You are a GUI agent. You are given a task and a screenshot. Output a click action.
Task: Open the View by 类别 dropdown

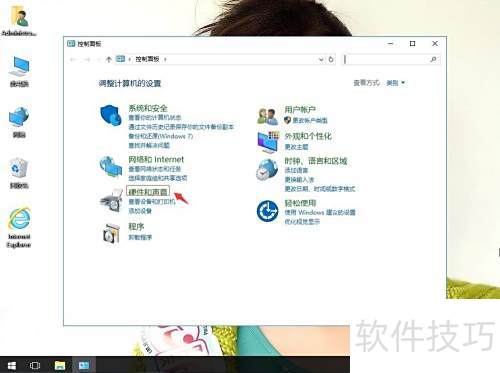coord(395,83)
